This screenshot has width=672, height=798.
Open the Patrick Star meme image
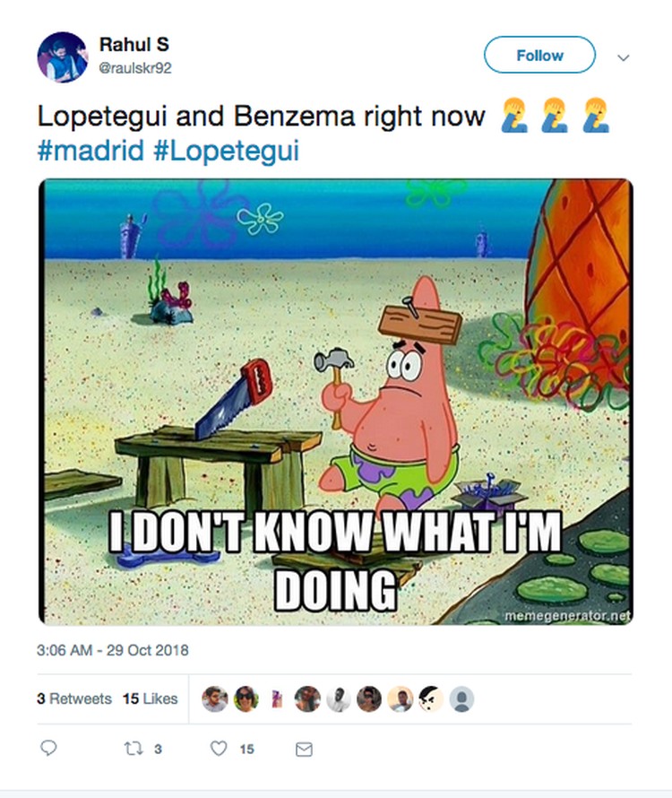(x=335, y=402)
